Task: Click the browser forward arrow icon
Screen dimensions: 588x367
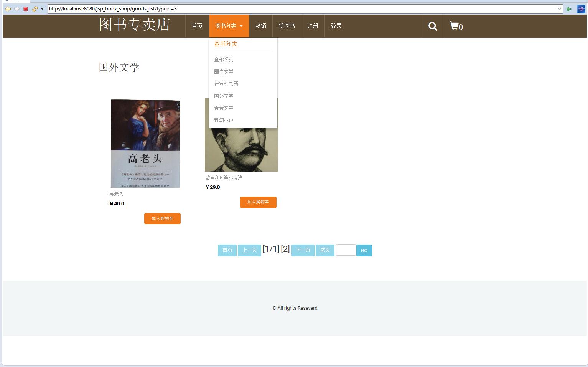Action: tap(16, 8)
